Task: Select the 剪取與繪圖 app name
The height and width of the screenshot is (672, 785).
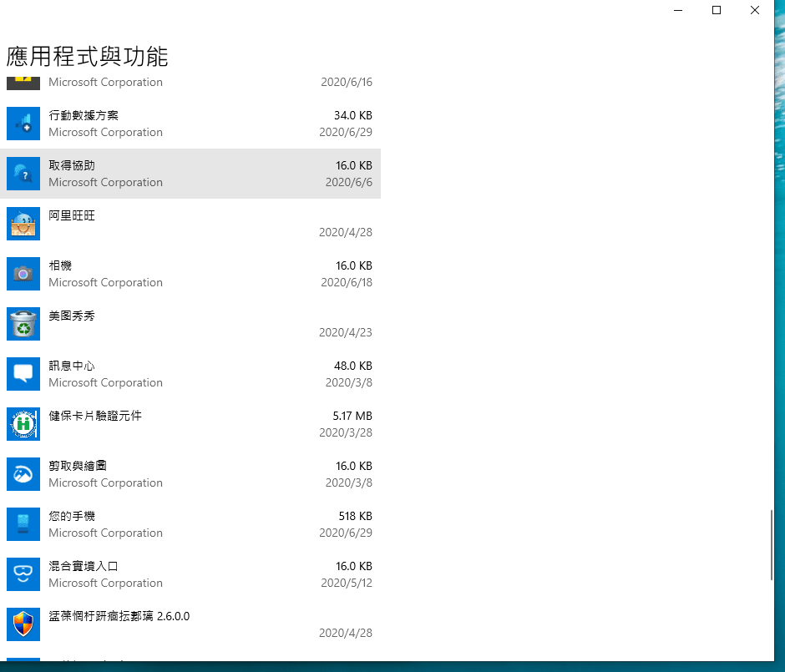Action: [x=78, y=466]
